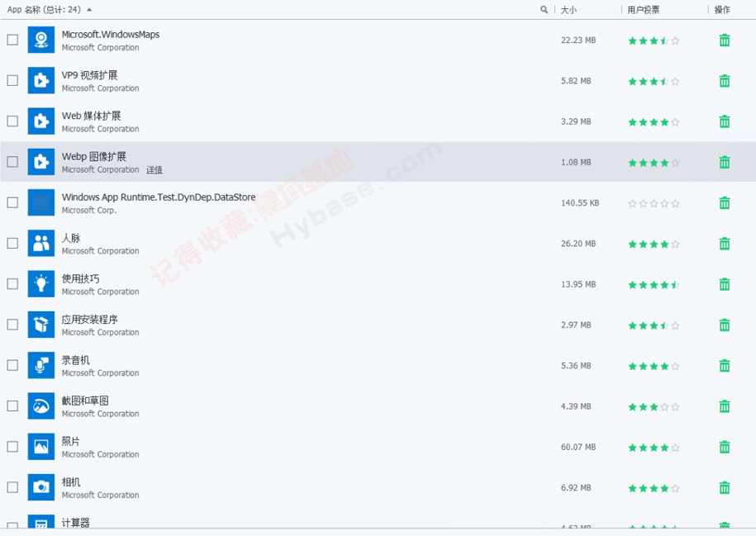The image size is (756, 536).
Task: Click the 6.92 MB size value
Action: [x=576, y=488]
